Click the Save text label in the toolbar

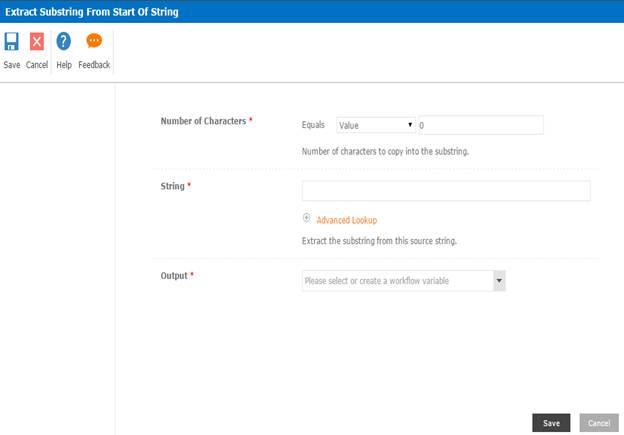coord(12,65)
